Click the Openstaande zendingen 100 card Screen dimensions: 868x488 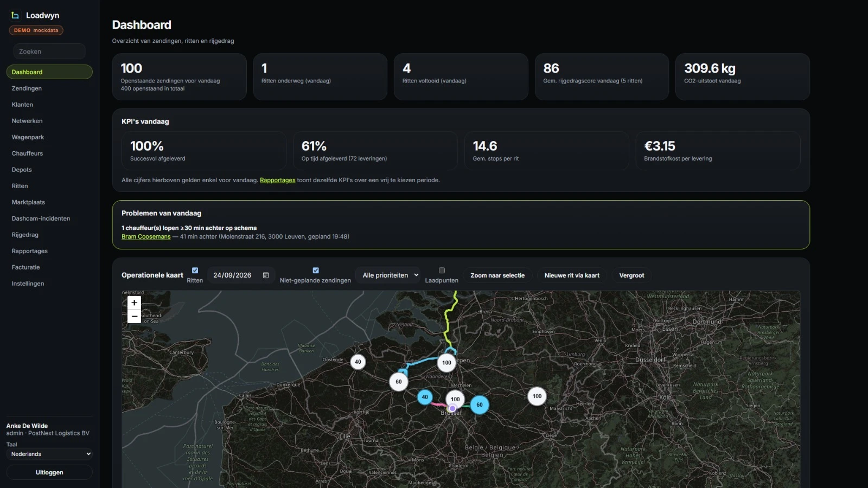pos(179,76)
